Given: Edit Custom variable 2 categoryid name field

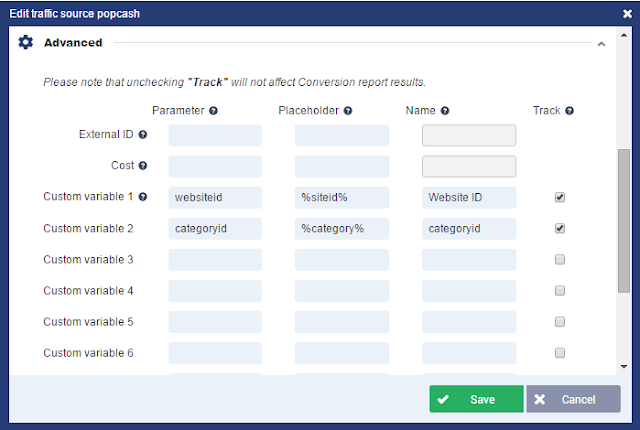Looking at the screenshot, I should coord(469,228).
